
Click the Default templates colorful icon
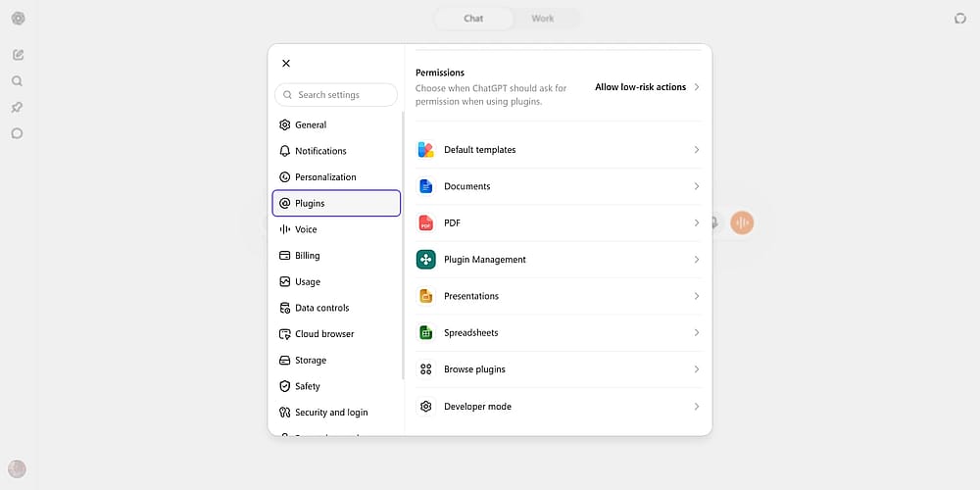pos(425,150)
